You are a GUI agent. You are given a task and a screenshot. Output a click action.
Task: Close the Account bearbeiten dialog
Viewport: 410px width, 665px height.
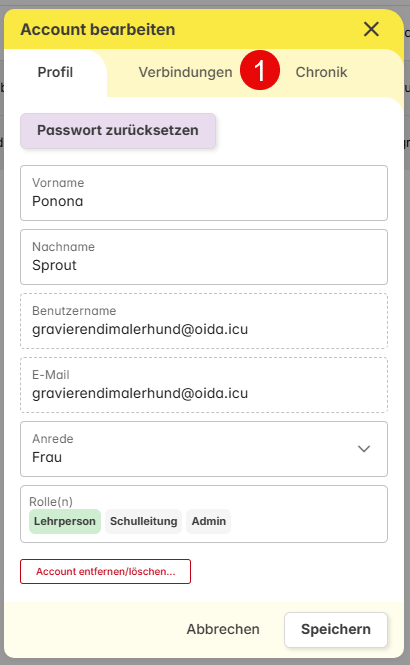pos(371,29)
